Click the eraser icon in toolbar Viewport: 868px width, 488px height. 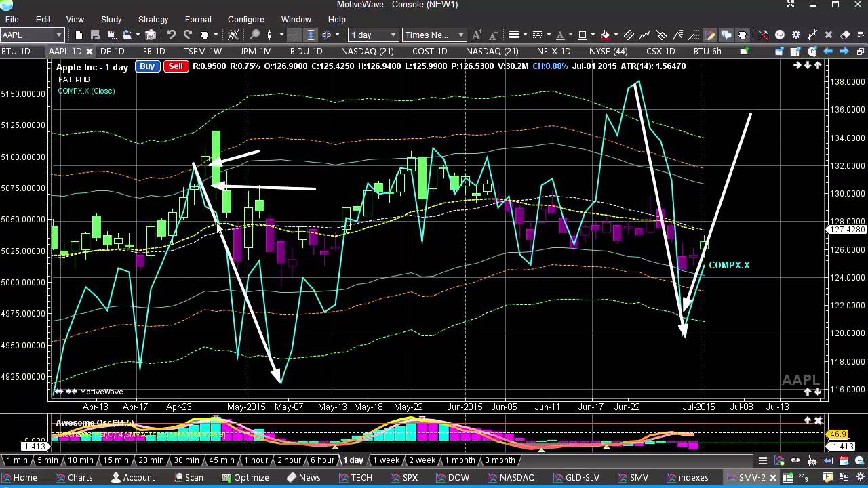pyautogui.click(x=845, y=35)
